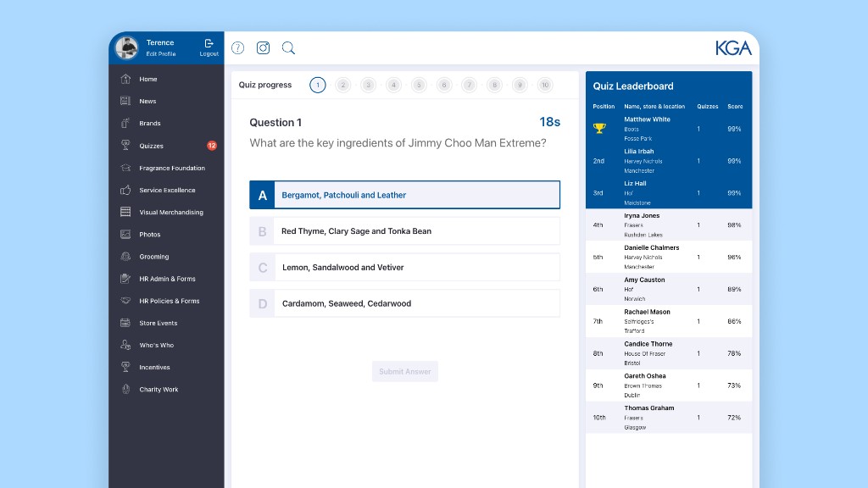Open the Edit Profile link
Image resolution: width=868 pixels, height=488 pixels.
coord(160,54)
